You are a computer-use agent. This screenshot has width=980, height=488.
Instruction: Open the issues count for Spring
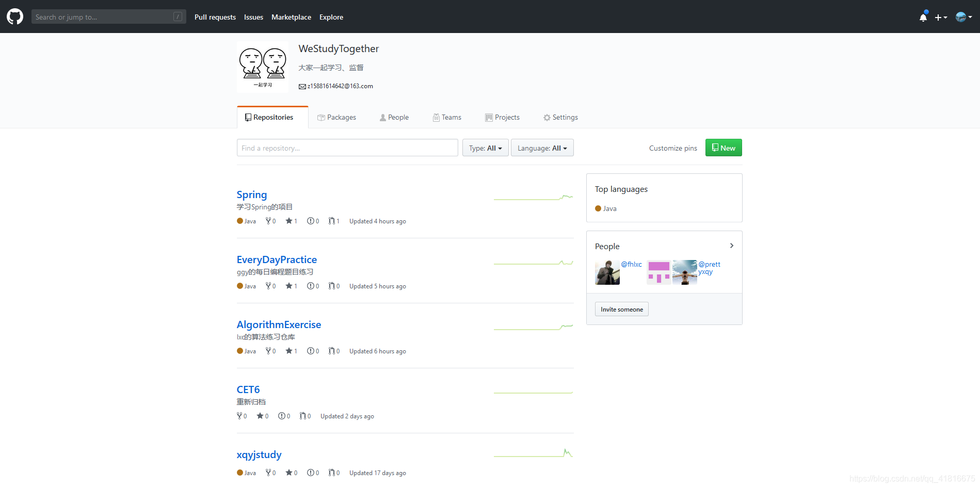313,221
